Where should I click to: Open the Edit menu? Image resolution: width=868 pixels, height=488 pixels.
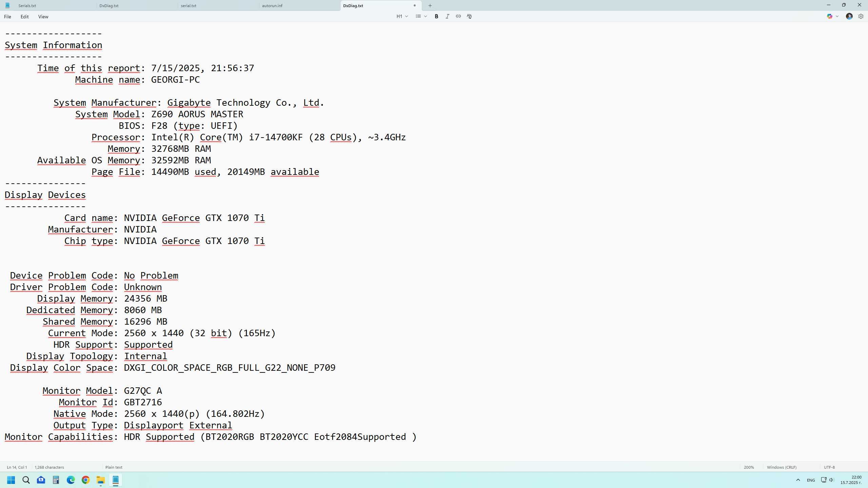(24, 17)
